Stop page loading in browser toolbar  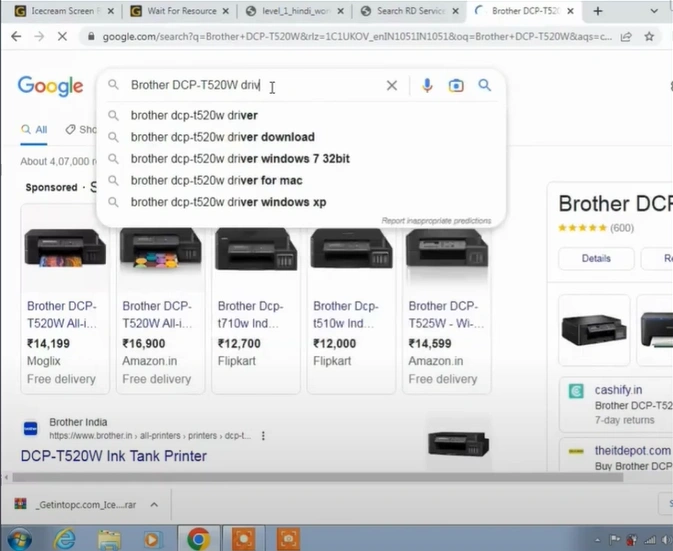click(62, 37)
